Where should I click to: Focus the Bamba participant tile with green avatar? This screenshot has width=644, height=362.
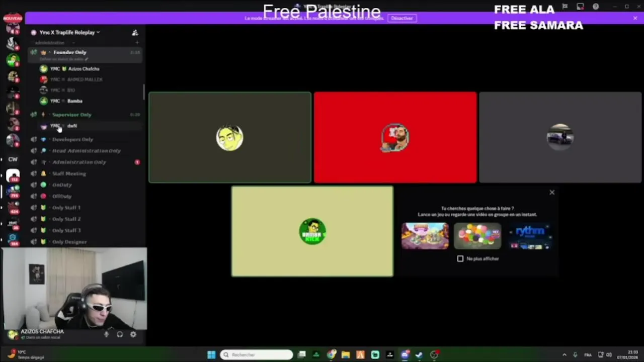(312, 232)
